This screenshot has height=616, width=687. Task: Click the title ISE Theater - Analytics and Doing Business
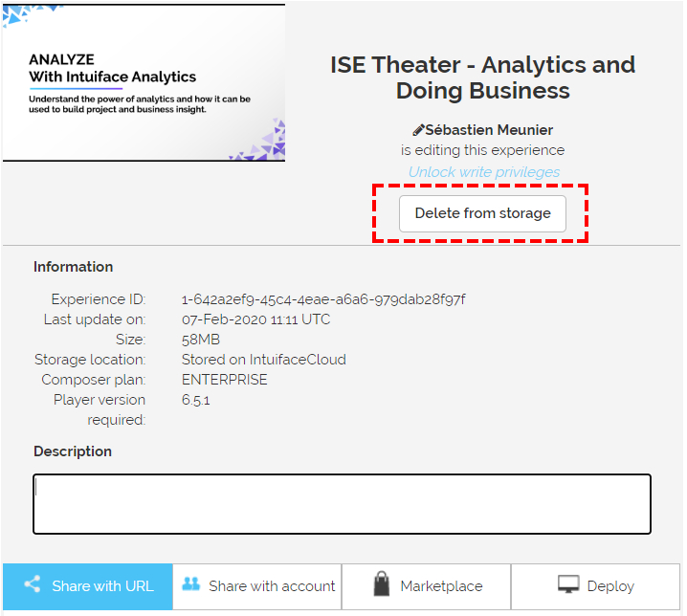point(482,77)
